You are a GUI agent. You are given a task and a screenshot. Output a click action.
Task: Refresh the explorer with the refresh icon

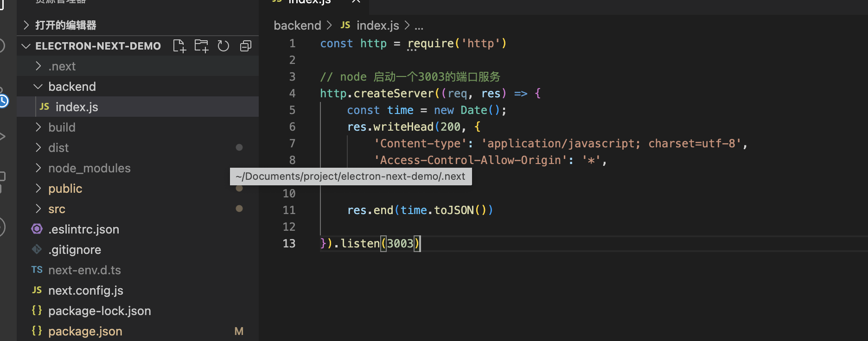(223, 46)
